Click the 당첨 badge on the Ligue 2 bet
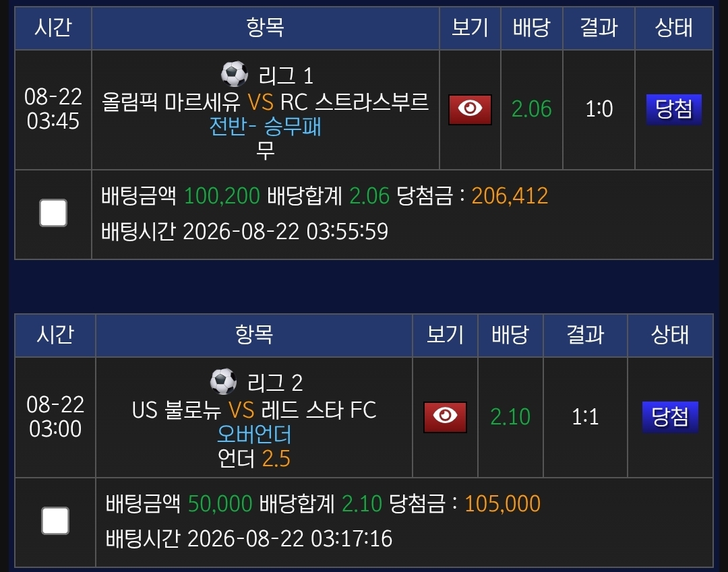The height and width of the screenshot is (572, 728). tap(670, 417)
